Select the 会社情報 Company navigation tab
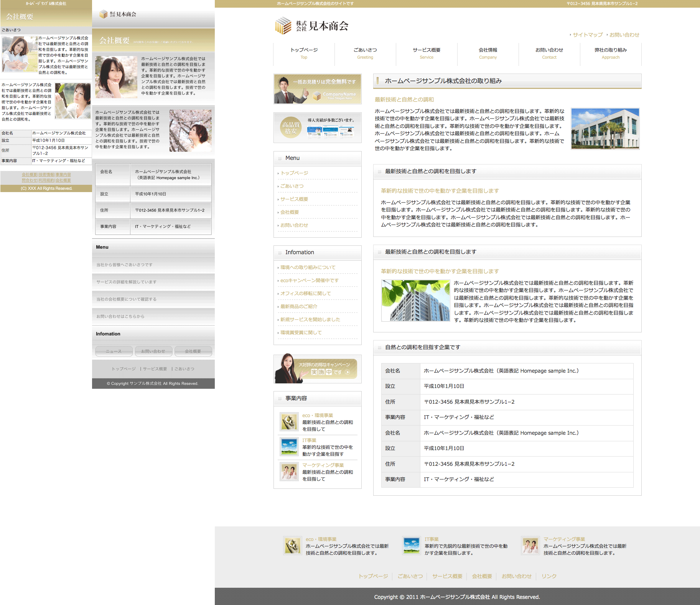The width and height of the screenshot is (700, 605). pos(488,53)
